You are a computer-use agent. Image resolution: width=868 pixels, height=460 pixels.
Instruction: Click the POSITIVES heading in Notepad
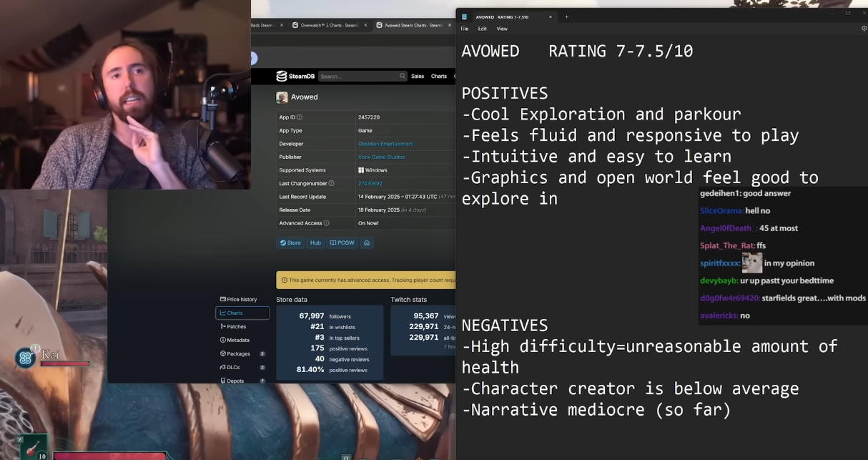coord(505,94)
